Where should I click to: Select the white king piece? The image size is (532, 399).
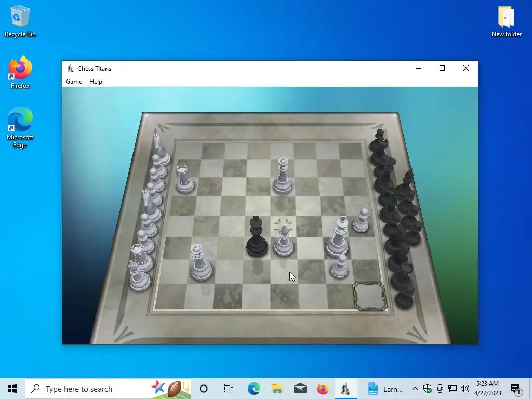[338, 236]
